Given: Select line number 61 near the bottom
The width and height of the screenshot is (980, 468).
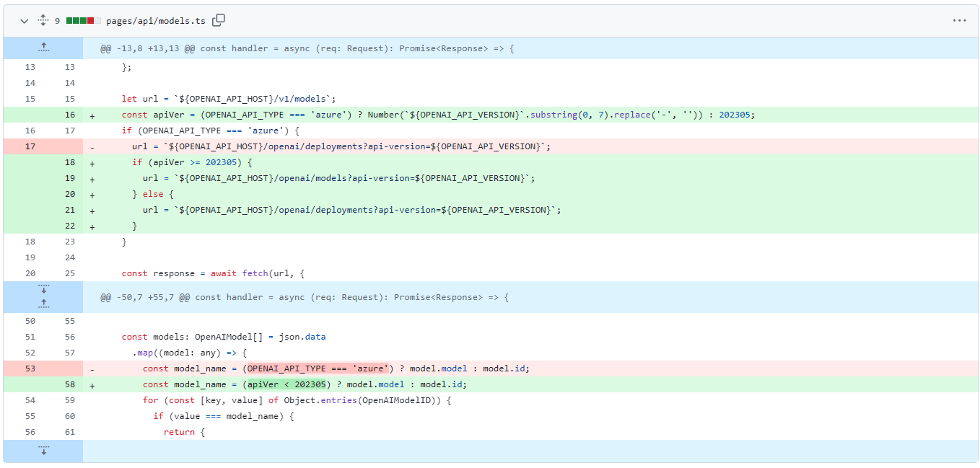Looking at the screenshot, I should pyautogui.click(x=70, y=431).
